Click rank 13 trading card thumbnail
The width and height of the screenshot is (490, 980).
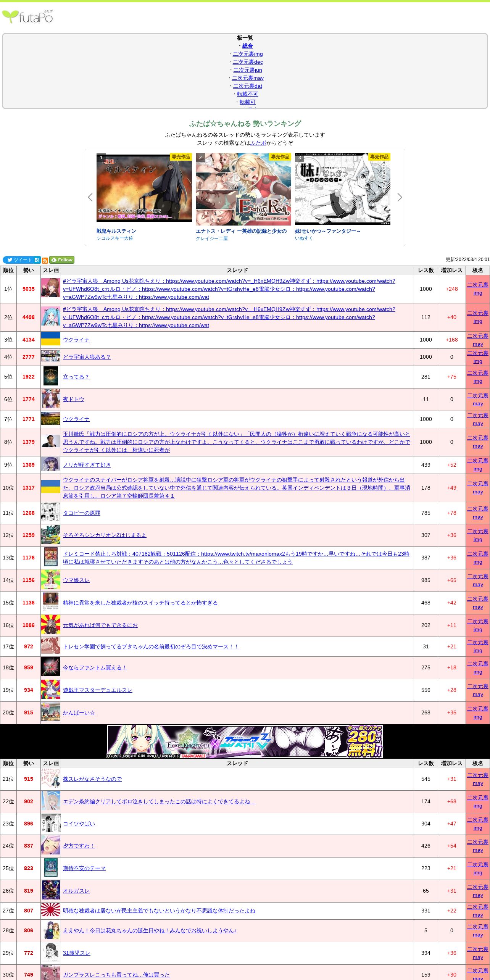point(51,557)
